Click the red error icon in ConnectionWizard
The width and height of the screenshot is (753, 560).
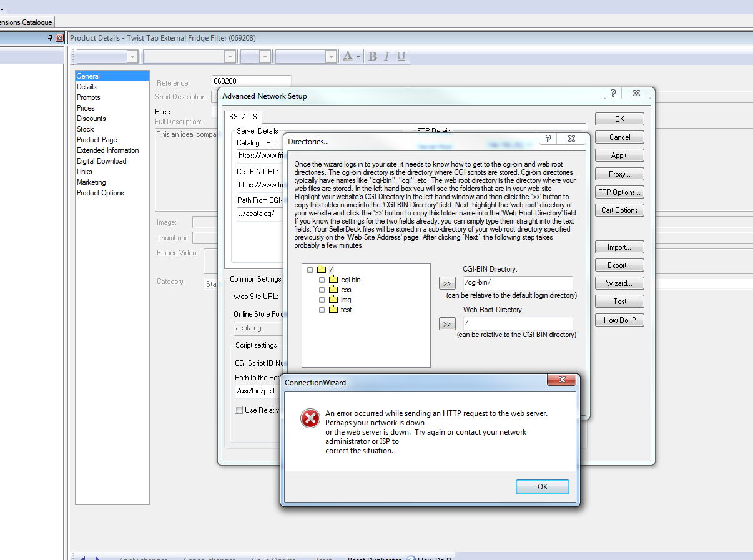[x=310, y=419]
